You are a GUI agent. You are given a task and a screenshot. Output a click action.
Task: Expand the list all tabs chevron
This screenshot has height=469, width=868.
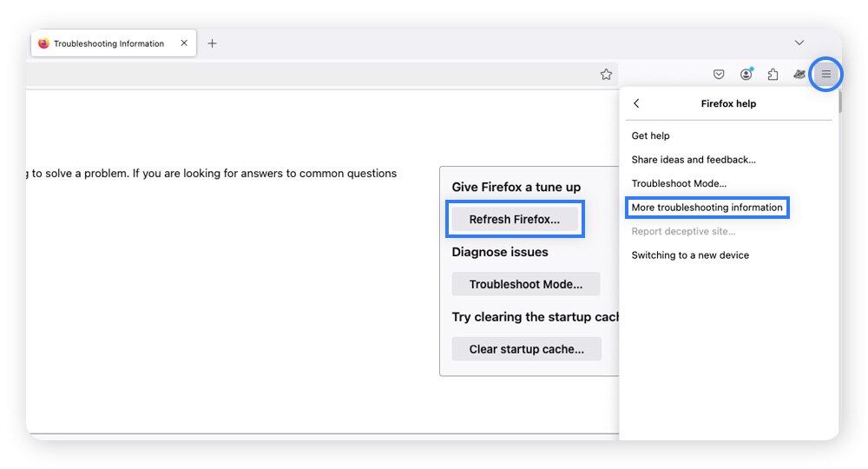799,43
